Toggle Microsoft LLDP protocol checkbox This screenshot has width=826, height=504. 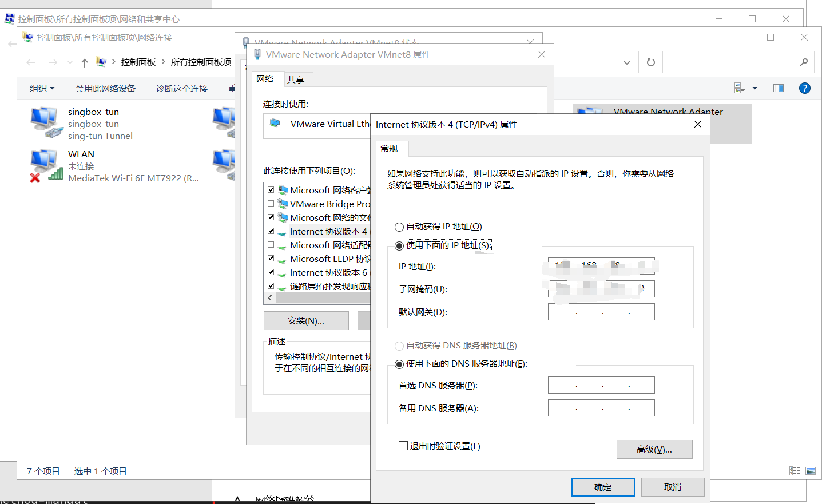click(x=271, y=258)
